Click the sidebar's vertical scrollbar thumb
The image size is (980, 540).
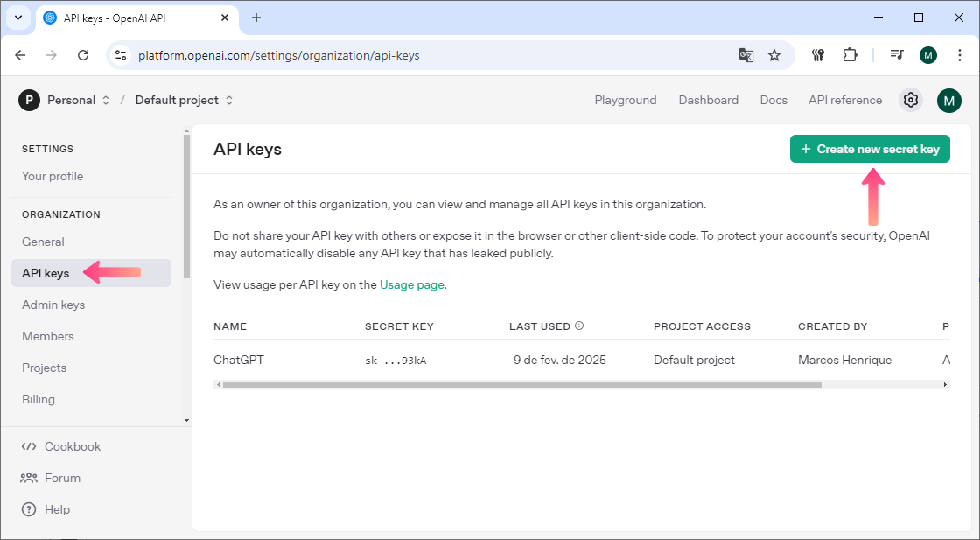point(186,207)
